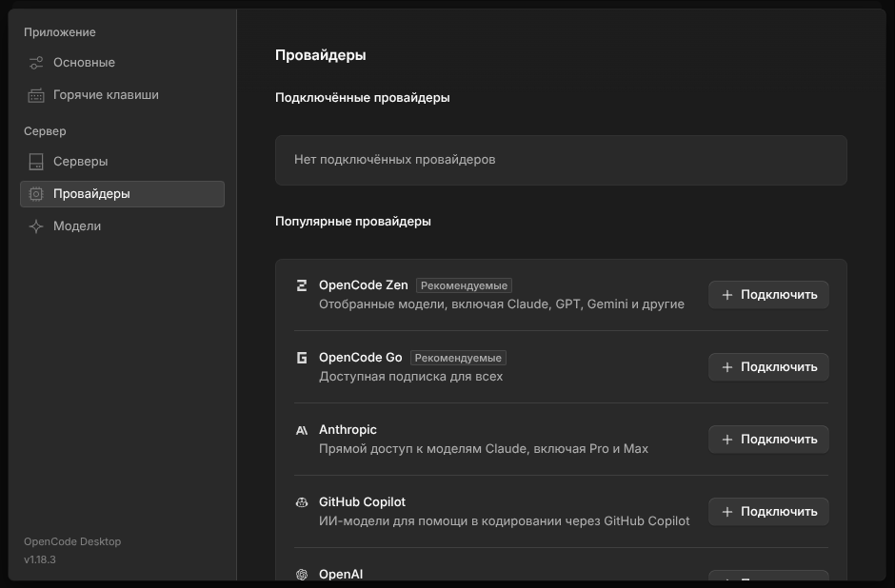Connect the Anthropic provider
The width and height of the screenshot is (895, 588).
pos(768,440)
